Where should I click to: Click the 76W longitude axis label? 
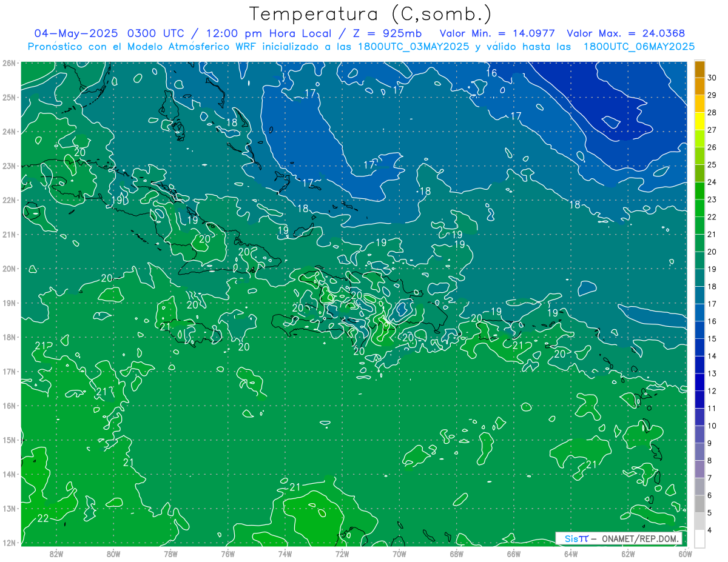pyautogui.click(x=227, y=553)
